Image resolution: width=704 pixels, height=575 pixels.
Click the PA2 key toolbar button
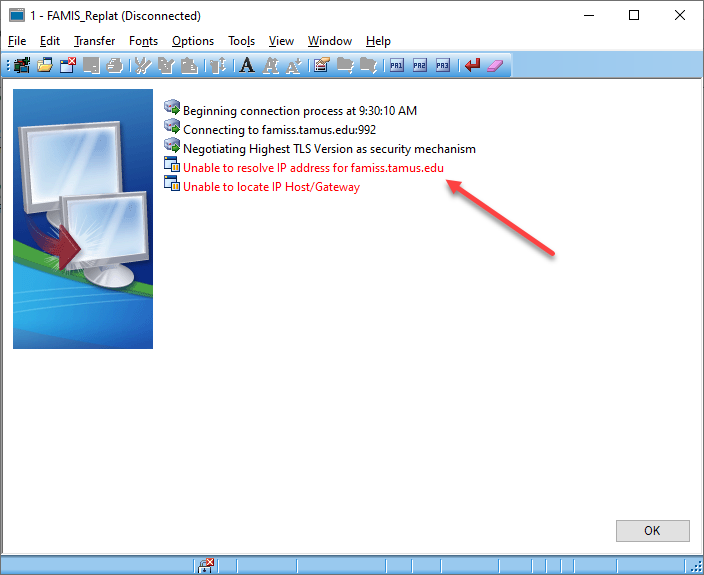[420, 66]
